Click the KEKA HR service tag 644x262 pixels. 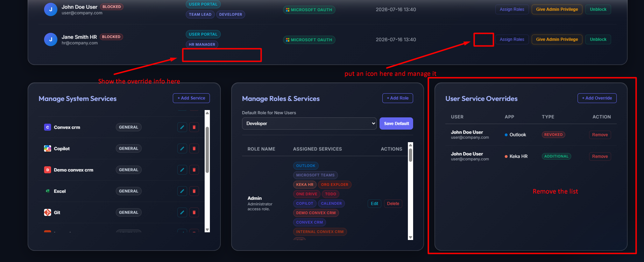[305, 185]
